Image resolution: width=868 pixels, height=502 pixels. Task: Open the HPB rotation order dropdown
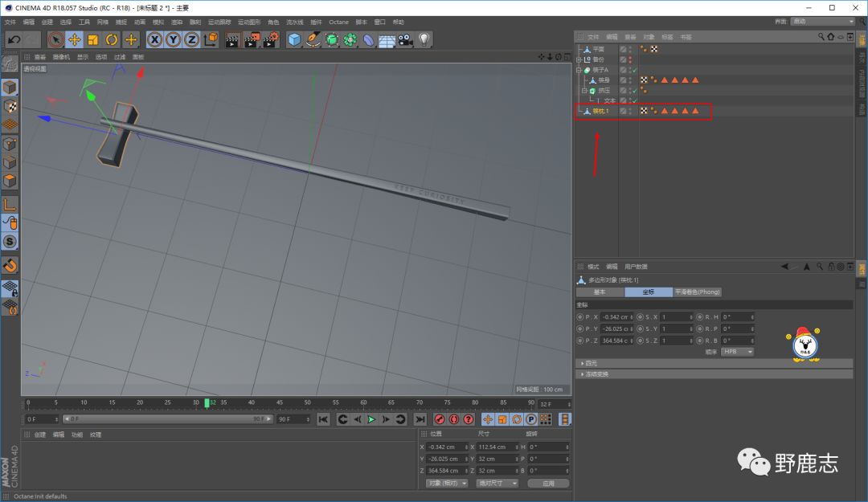737,352
